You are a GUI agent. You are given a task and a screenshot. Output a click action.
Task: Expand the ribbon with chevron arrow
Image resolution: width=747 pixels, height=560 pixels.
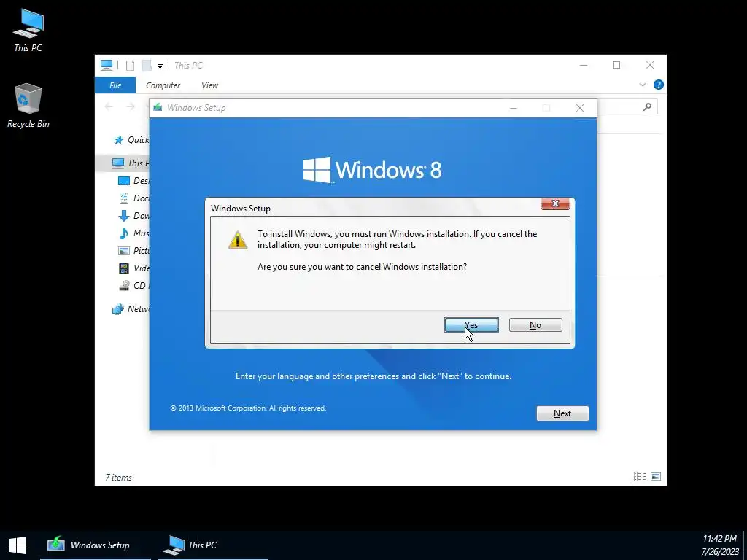642,85
